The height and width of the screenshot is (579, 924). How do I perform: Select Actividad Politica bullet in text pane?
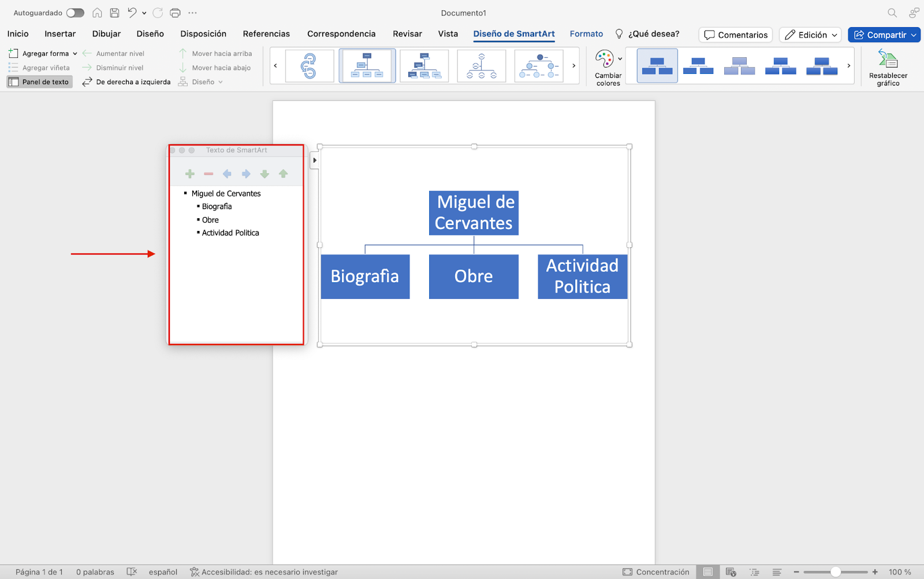230,233
